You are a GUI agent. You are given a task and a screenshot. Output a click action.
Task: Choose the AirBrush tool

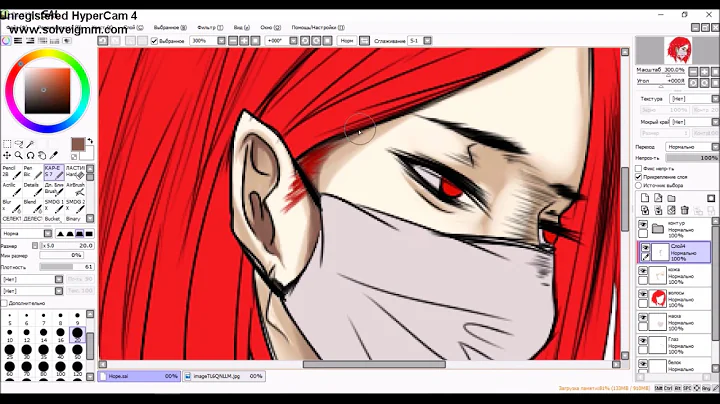coord(75,189)
